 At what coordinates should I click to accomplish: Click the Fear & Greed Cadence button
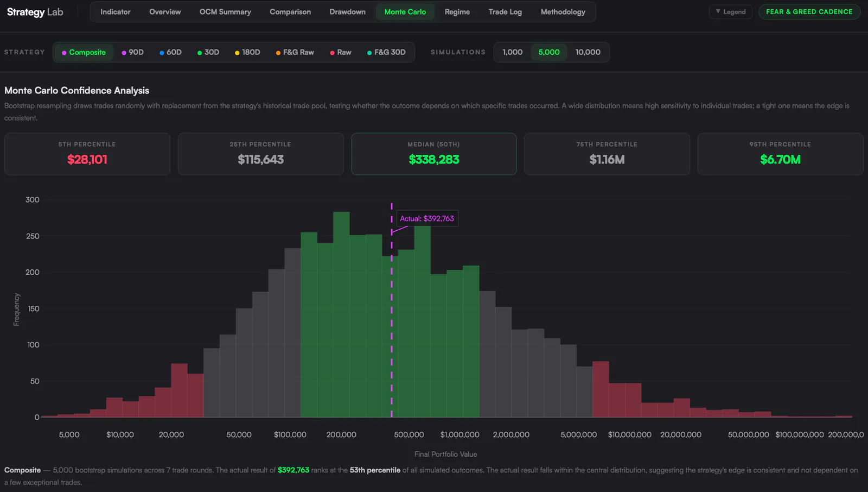[x=809, y=12]
